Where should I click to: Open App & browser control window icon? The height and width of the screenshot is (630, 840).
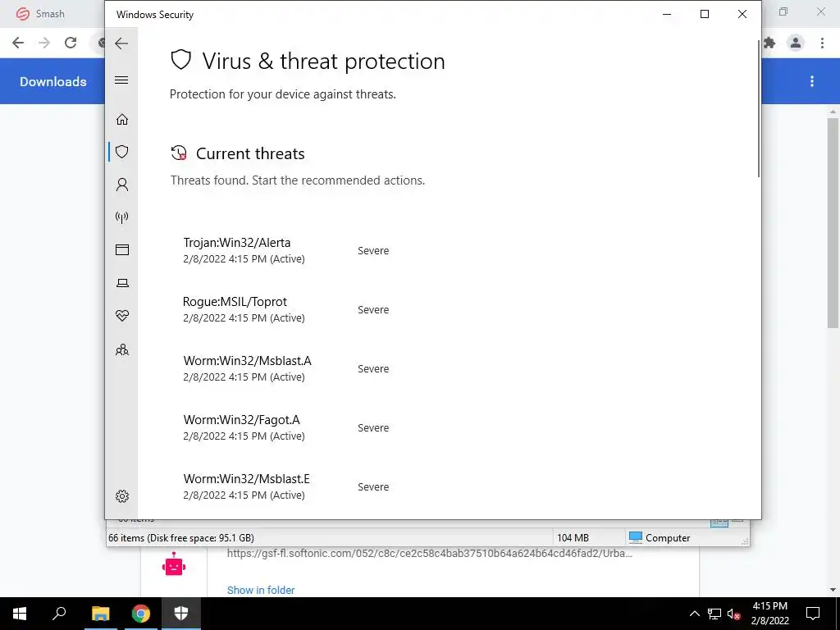click(122, 249)
